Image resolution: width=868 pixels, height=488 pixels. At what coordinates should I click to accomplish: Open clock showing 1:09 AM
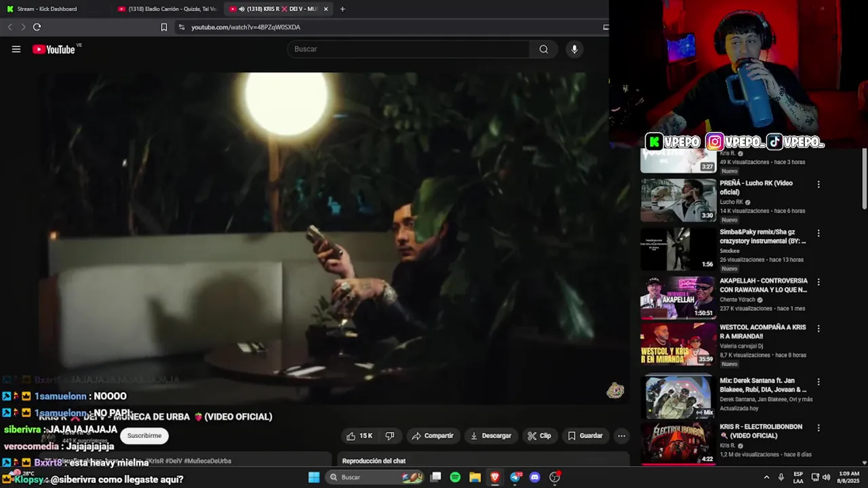click(x=849, y=477)
